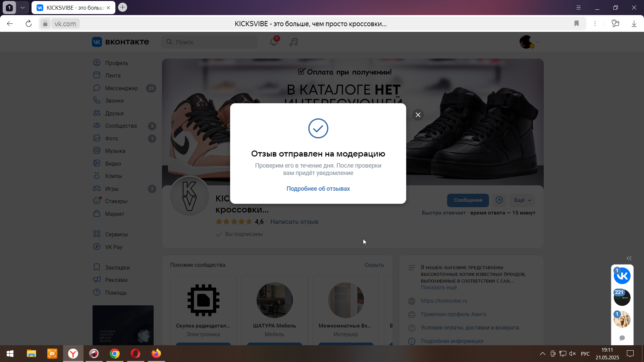The height and width of the screenshot is (362, 644).
Task: Open ШАТУРА Мебель community card
Action: (x=274, y=310)
